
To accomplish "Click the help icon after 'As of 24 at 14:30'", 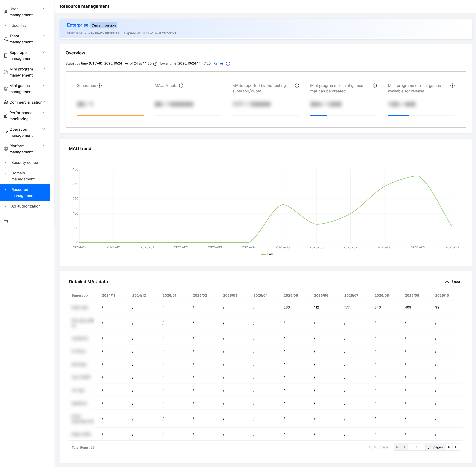I will [155, 64].
